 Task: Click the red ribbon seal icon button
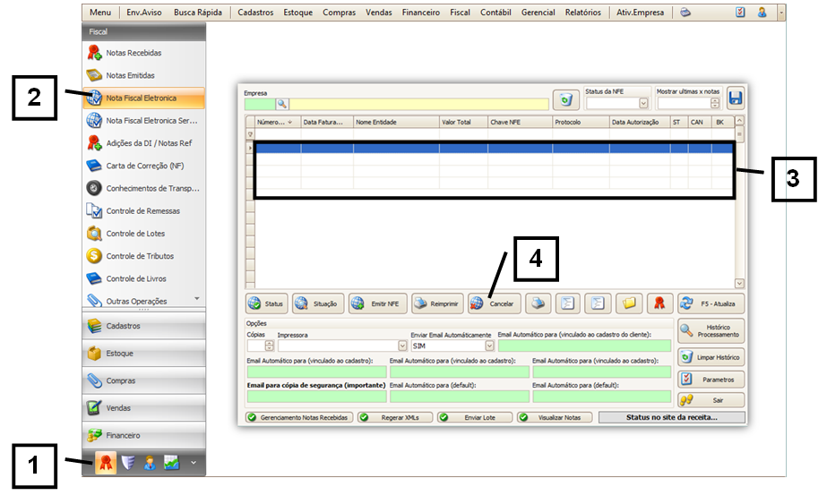[659, 303]
